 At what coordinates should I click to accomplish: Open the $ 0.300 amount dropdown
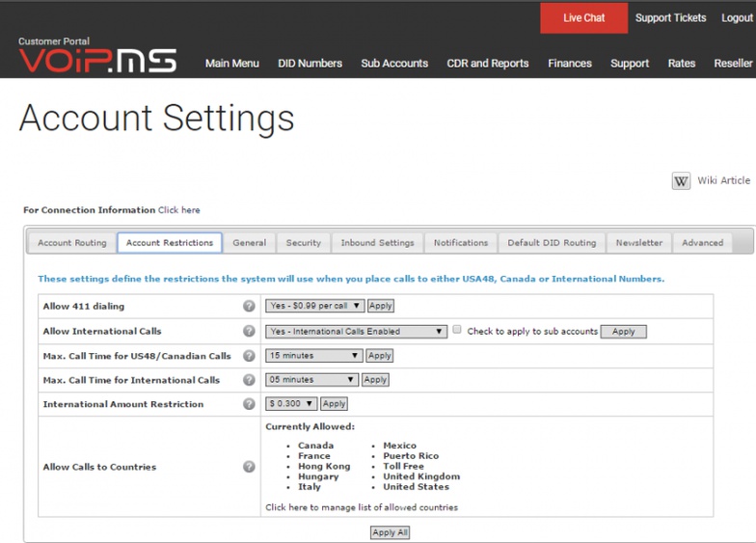click(x=291, y=403)
